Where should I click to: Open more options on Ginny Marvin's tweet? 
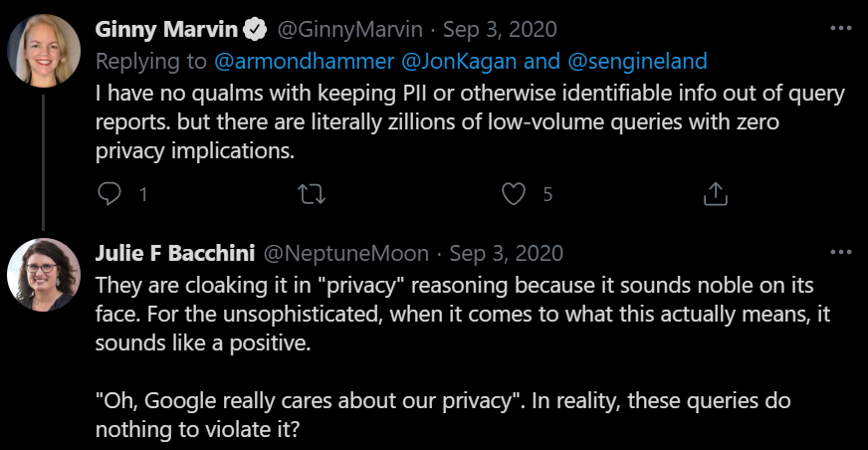[x=841, y=28]
